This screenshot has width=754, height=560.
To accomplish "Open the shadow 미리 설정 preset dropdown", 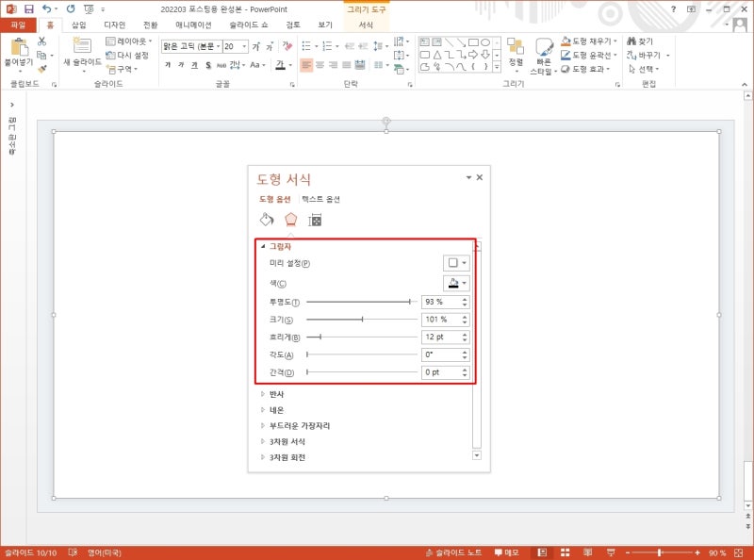I will tap(456, 263).
